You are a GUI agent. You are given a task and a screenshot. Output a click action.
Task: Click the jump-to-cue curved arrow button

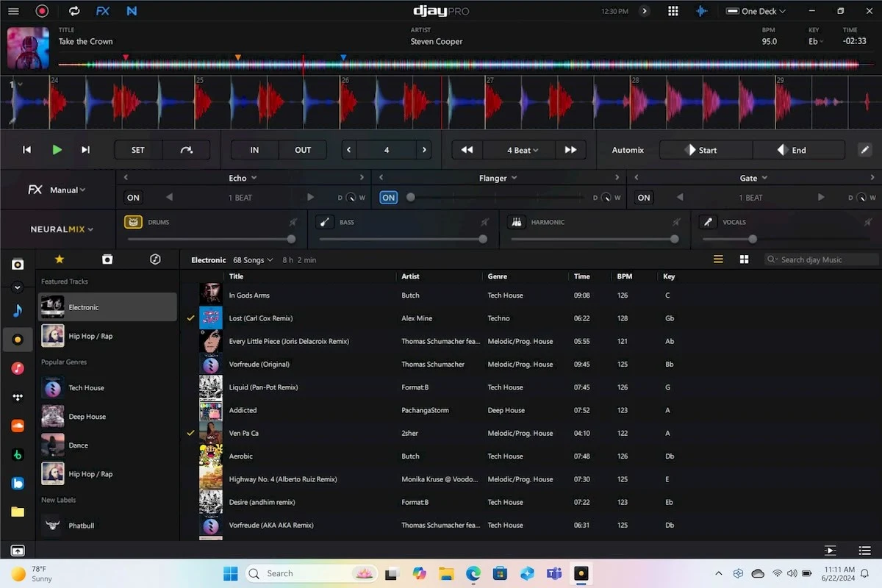coord(186,150)
